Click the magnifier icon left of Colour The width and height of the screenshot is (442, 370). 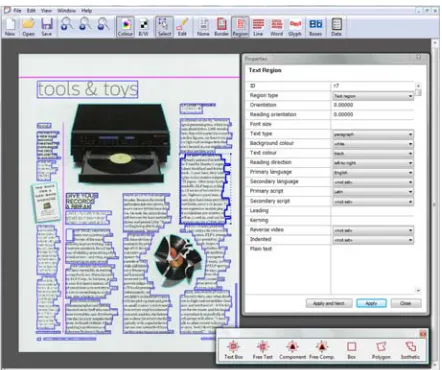click(103, 25)
